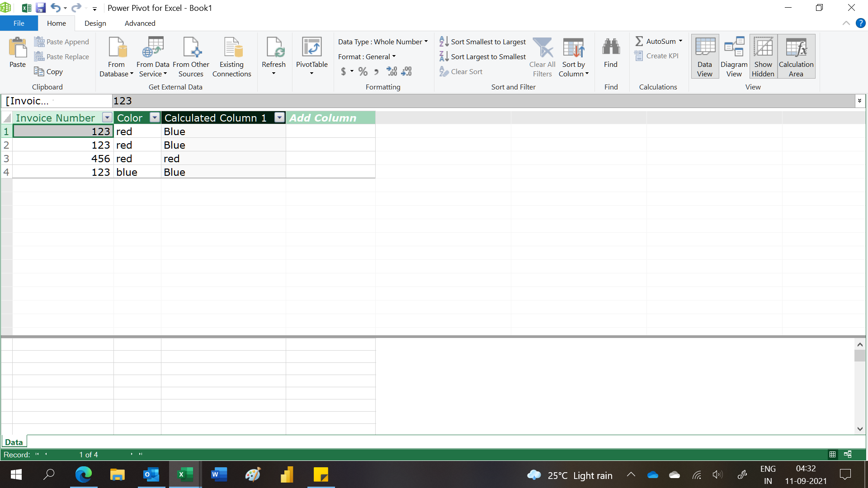Image resolution: width=868 pixels, height=488 pixels.
Task: Open the File menu
Action: point(19,23)
